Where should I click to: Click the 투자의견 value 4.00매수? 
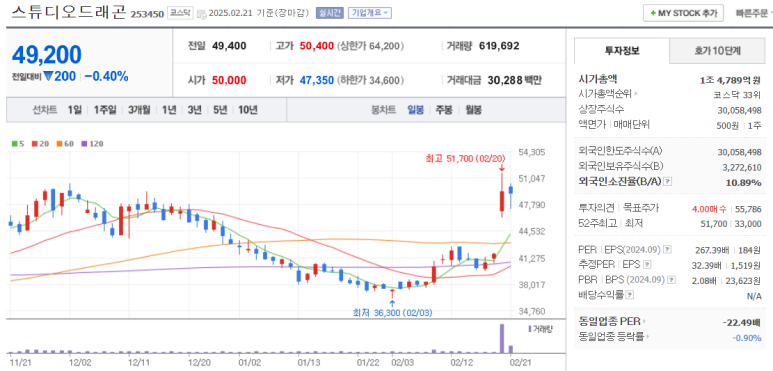(709, 209)
